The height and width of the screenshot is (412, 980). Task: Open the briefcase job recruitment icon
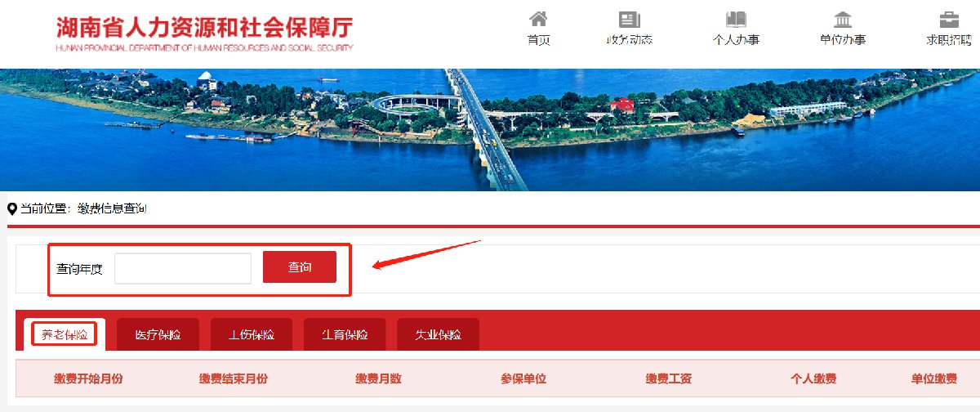point(949,19)
